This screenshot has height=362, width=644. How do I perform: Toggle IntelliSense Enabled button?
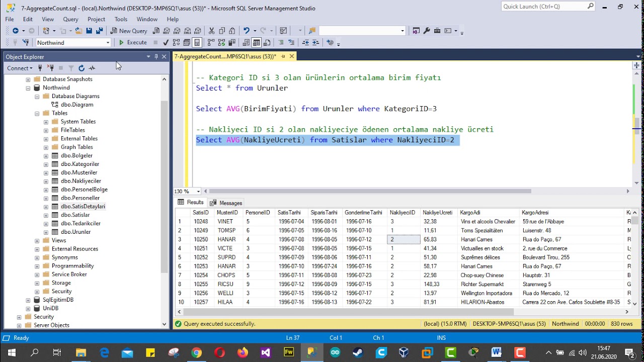[197, 43]
